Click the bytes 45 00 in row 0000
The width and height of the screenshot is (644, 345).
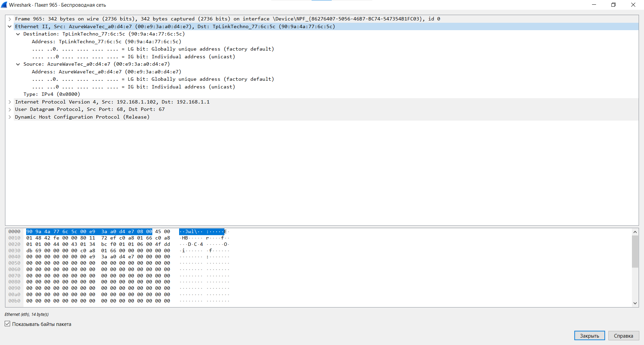coord(162,231)
